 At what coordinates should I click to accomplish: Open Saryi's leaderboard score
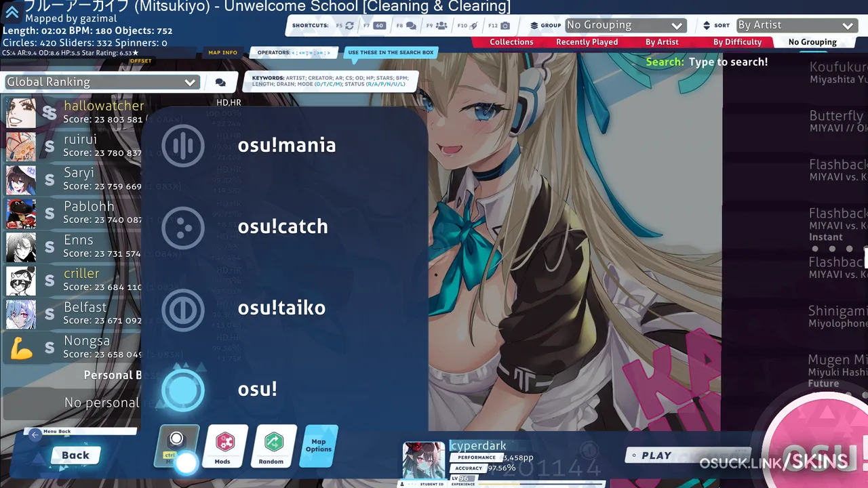click(x=73, y=179)
